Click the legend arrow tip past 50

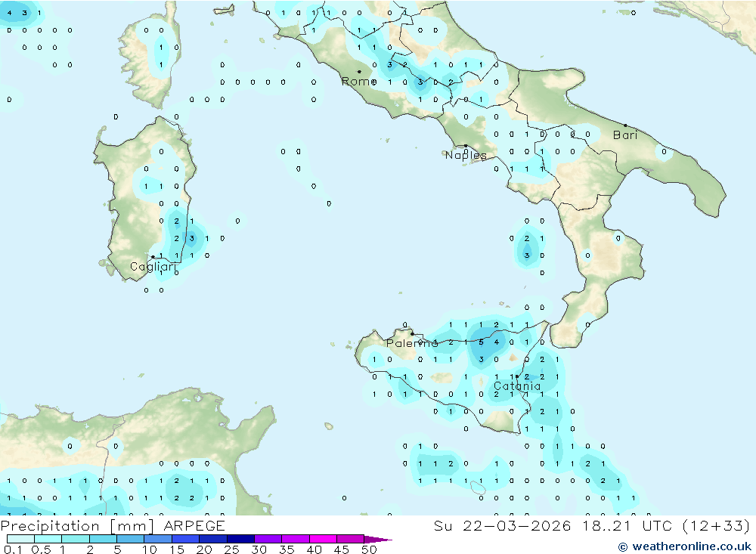[378, 540]
